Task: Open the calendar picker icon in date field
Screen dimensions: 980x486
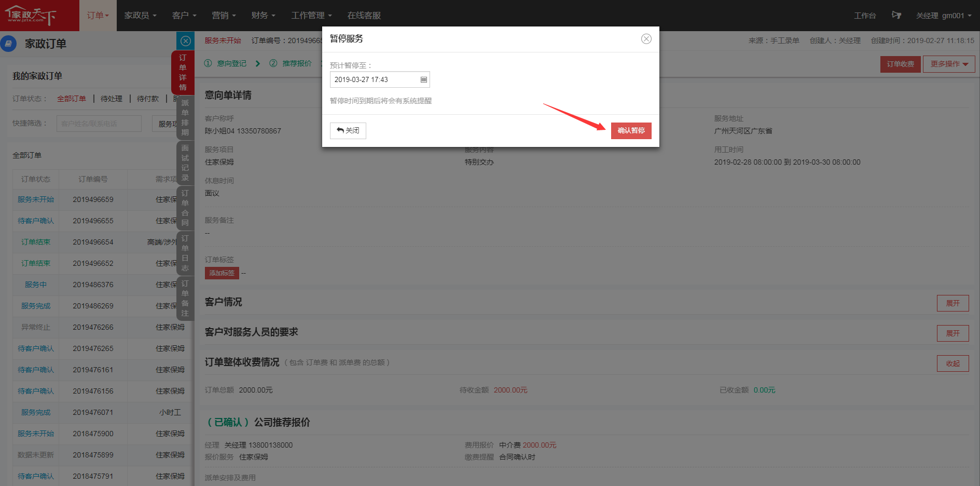Action: click(x=423, y=79)
